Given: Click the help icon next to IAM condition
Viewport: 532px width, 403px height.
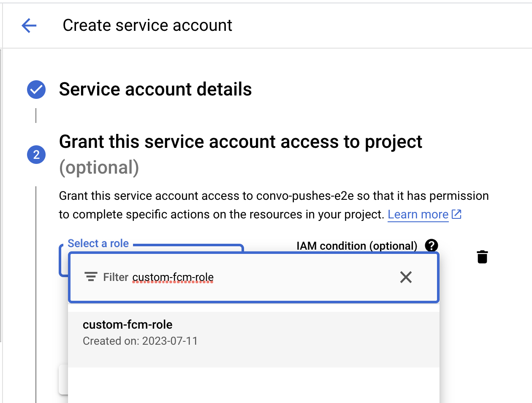Looking at the screenshot, I should [432, 245].
